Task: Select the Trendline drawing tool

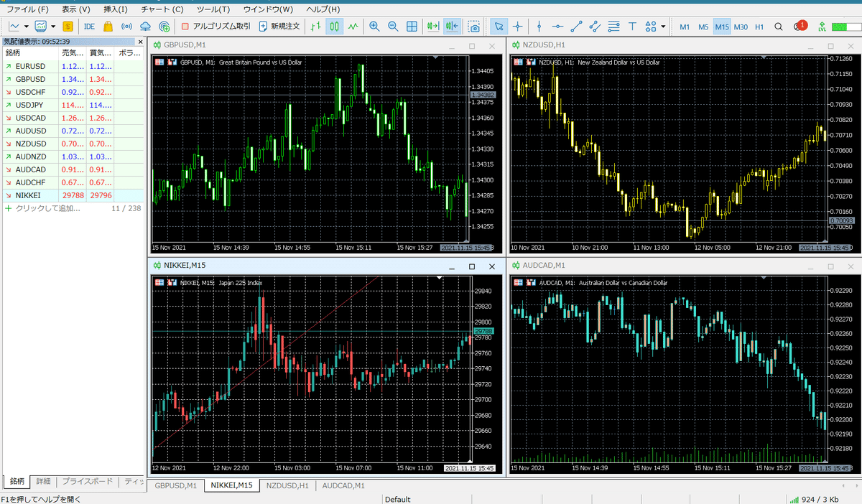Action: (575, 27)
